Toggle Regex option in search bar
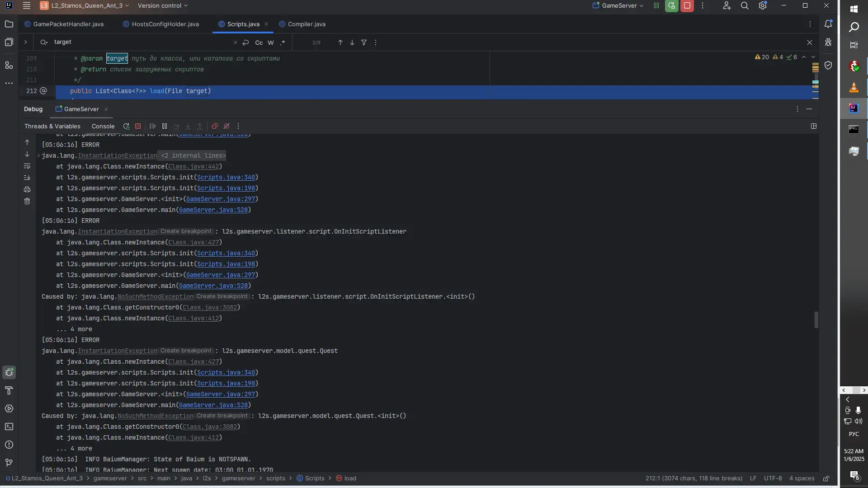Image resolution: width=868 pixels, height=488 pixels. (x=283, y=42)
